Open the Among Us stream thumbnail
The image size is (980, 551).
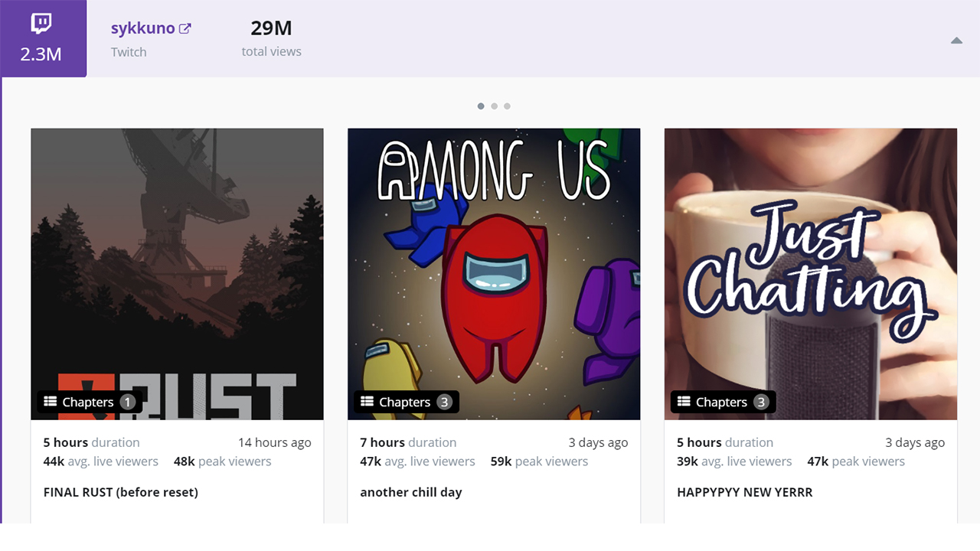pos(494,274)
